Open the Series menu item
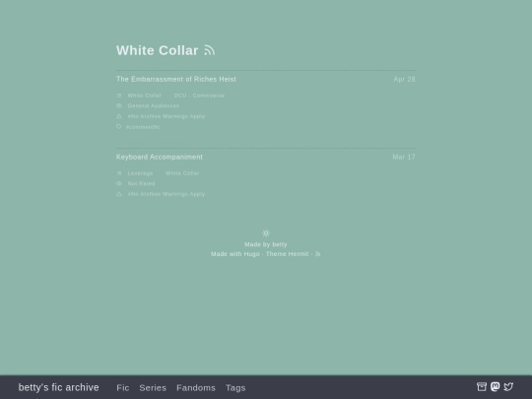532x399 pixels. (153, 388)
